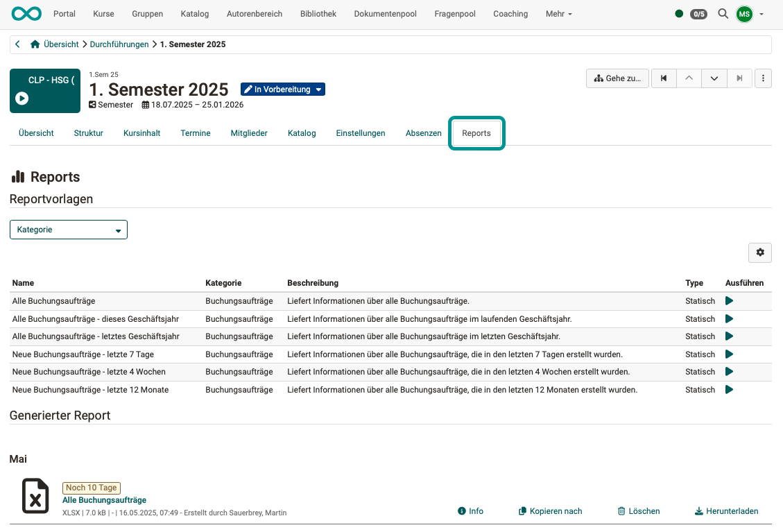Screen dimensions: 783x532
Task: Open the Kategorie filter dropdown
Action: pyautogui.click(x=68, y=229)
